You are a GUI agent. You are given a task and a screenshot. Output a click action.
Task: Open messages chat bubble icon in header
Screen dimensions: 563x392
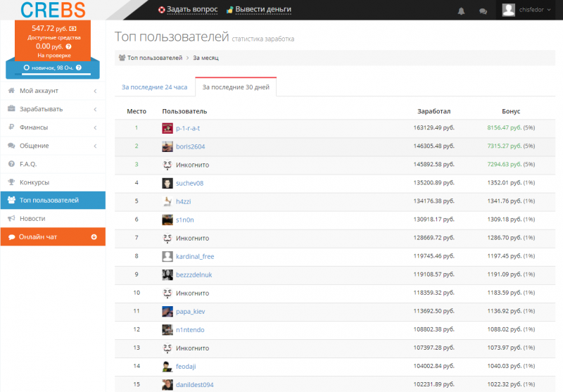point(483,11)
